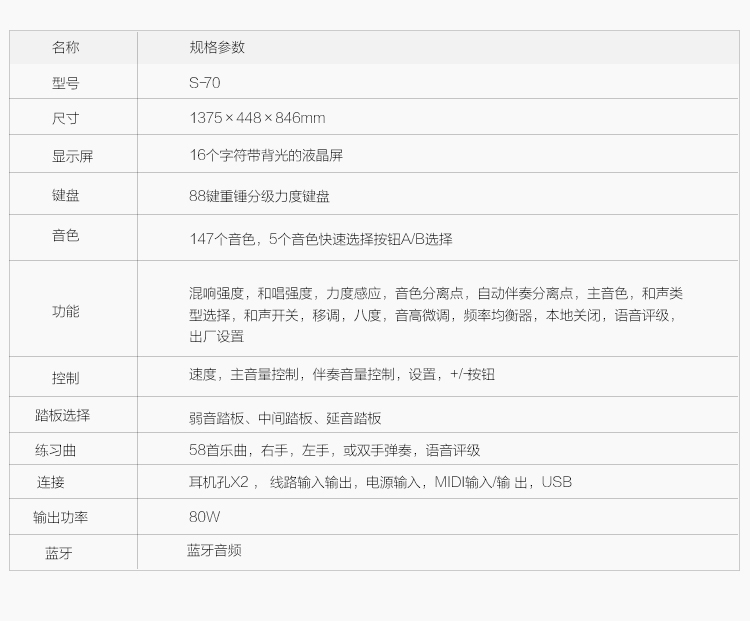Click the text '出厂设置'

click(217, 336)
